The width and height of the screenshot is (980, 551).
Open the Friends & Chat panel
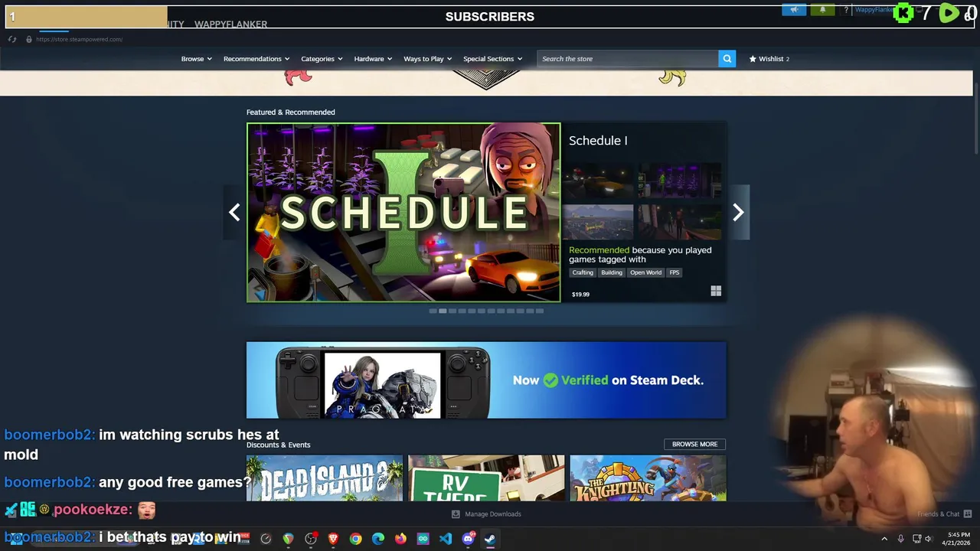click(x=945, y=514)
